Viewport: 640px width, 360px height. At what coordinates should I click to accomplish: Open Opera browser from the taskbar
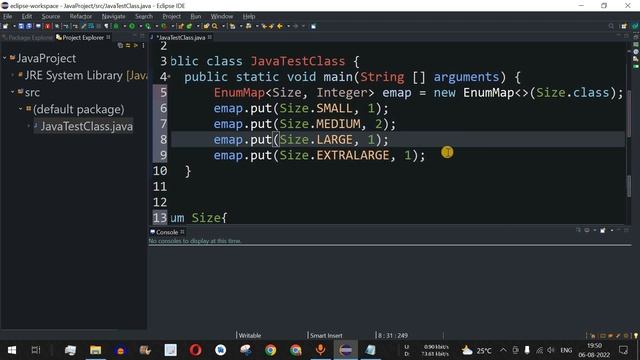point(196,350)
